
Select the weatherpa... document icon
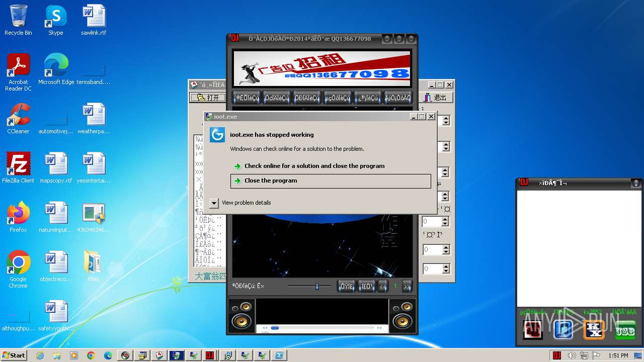(x=94, y=119)
